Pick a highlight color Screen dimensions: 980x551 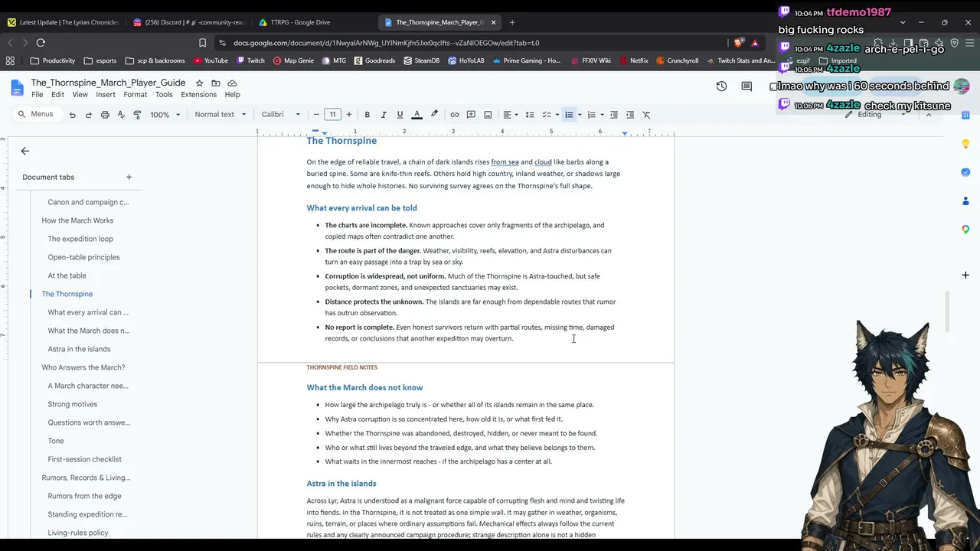(x=434, y=115)
